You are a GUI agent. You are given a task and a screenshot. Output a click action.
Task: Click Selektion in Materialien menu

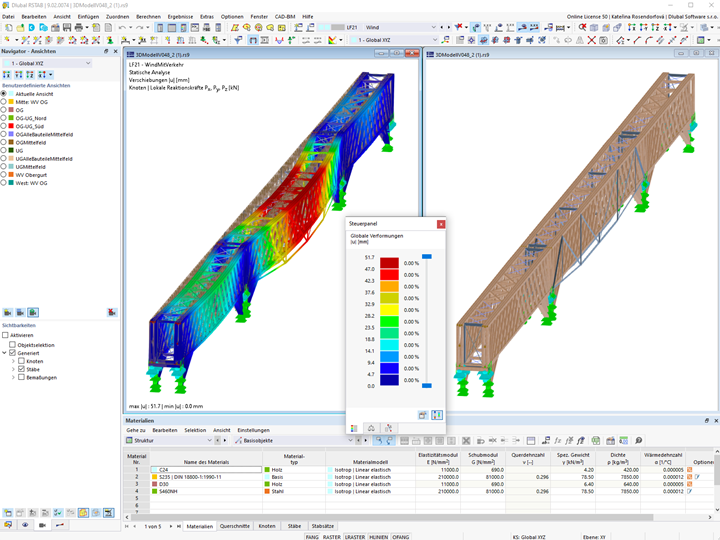pos(195,431)
